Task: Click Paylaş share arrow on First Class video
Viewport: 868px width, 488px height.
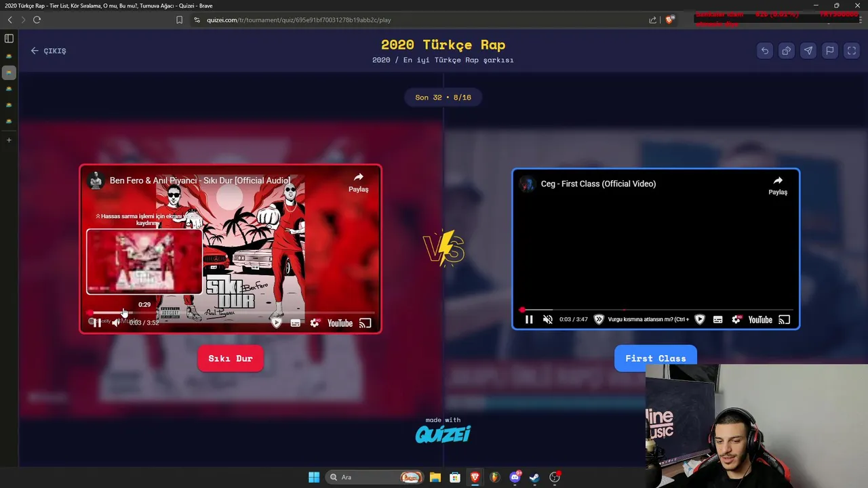Action: click(778, 186)
